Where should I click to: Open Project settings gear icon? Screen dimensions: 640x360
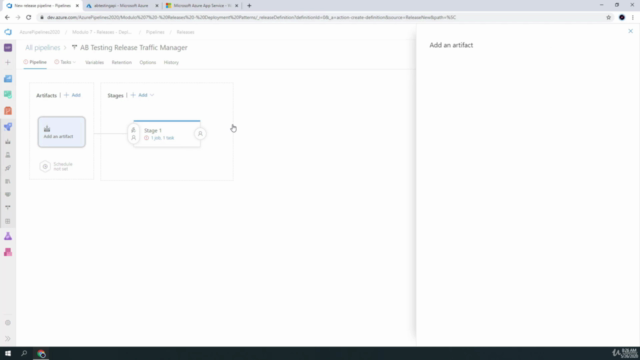[x=8, y=323]
